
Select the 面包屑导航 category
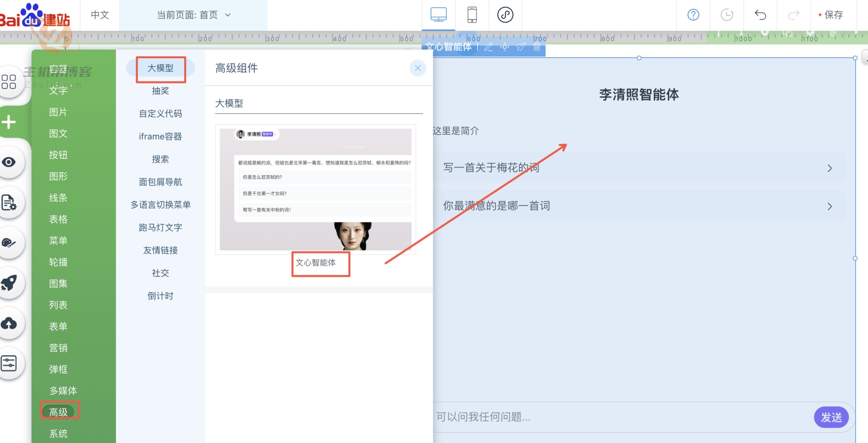(160, 182)
